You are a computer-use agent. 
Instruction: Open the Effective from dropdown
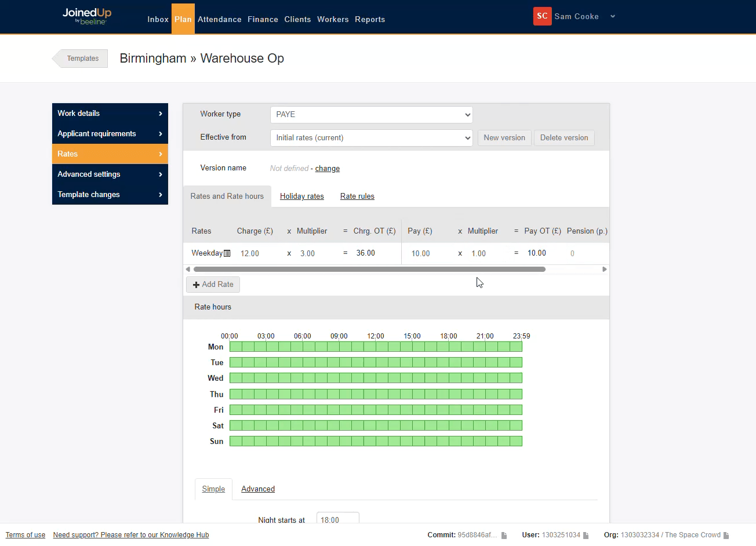pyautogui.click(x=371, y=138)
